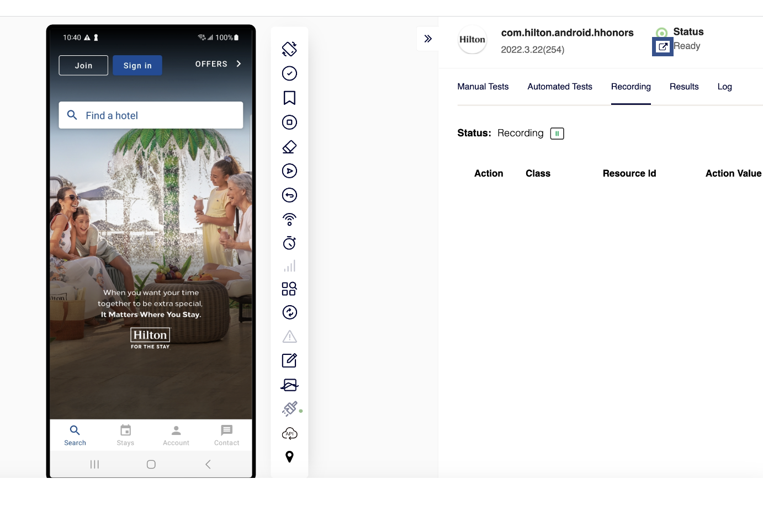Screen dimensions: 763x532
Task: Open the Account tab in bottom navigation
Action: [176, 435]
